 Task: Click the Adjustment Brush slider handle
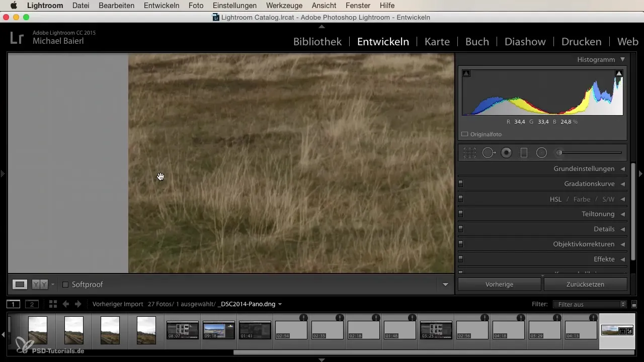559,153
